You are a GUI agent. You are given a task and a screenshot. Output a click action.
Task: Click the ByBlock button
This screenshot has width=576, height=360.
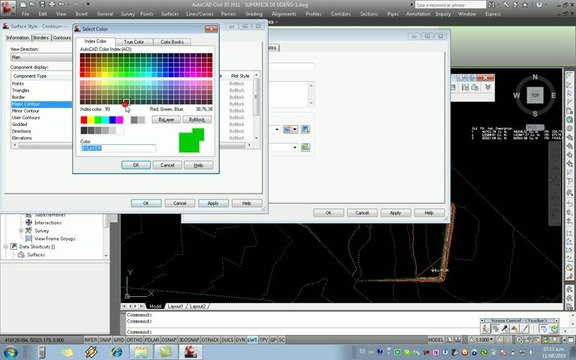click(197, 120)
